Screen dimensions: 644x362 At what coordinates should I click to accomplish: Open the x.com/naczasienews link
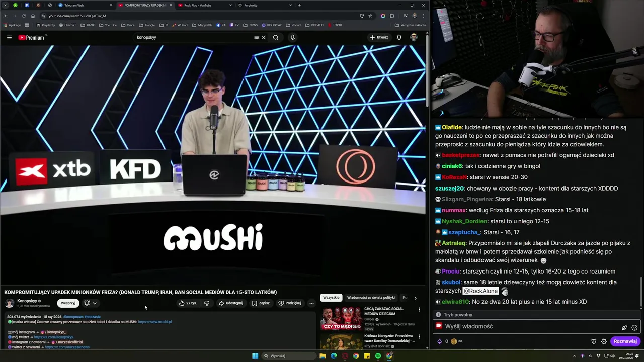[x=67, y=347]
